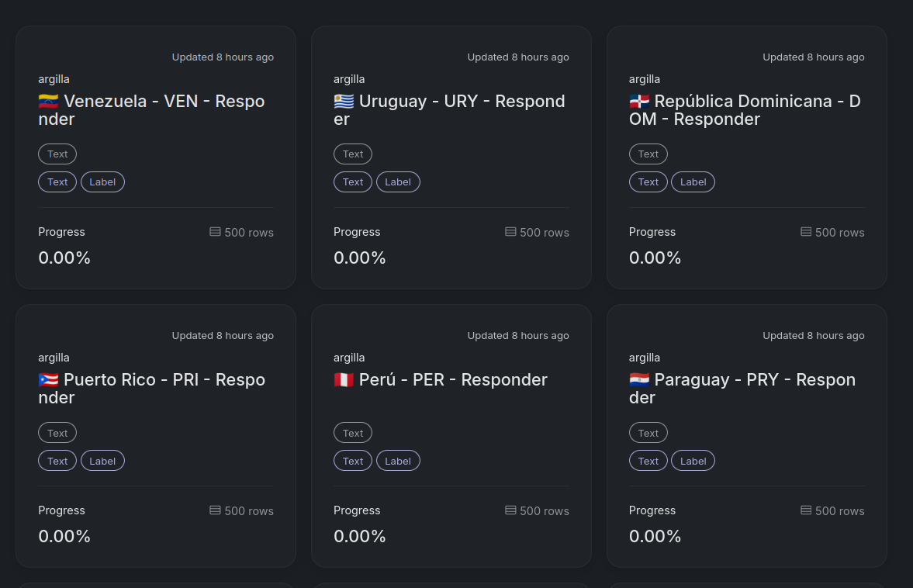Click the argilla owner name on Perú card
Viewport: 913px width, 588px height.
tap(349, 358)
